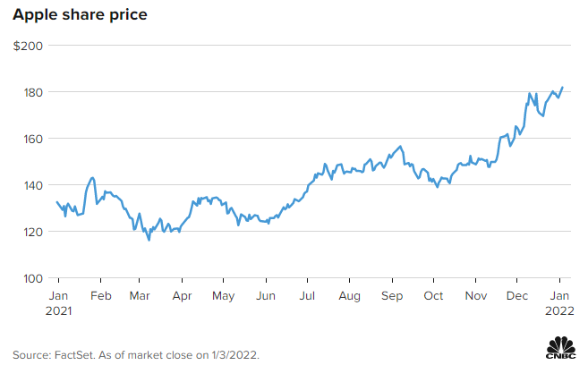Select the Sep month label

click(391, 295)
